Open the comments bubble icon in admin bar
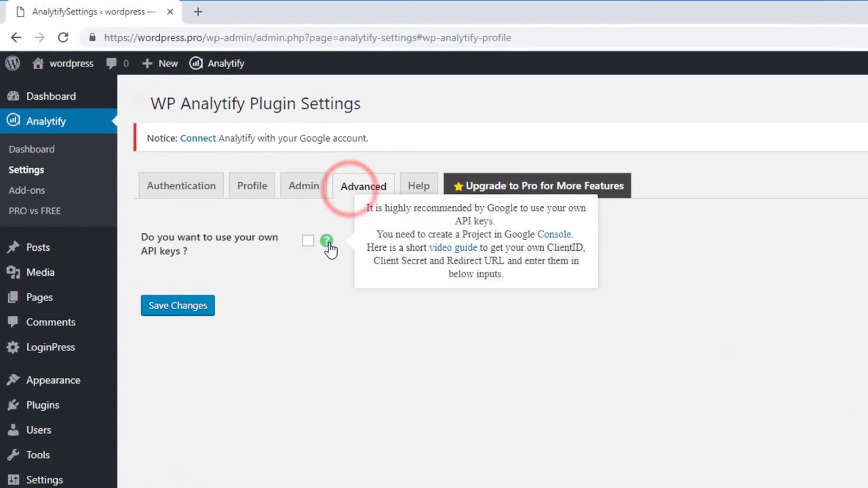The image size is (868, 488). [111, 63]
